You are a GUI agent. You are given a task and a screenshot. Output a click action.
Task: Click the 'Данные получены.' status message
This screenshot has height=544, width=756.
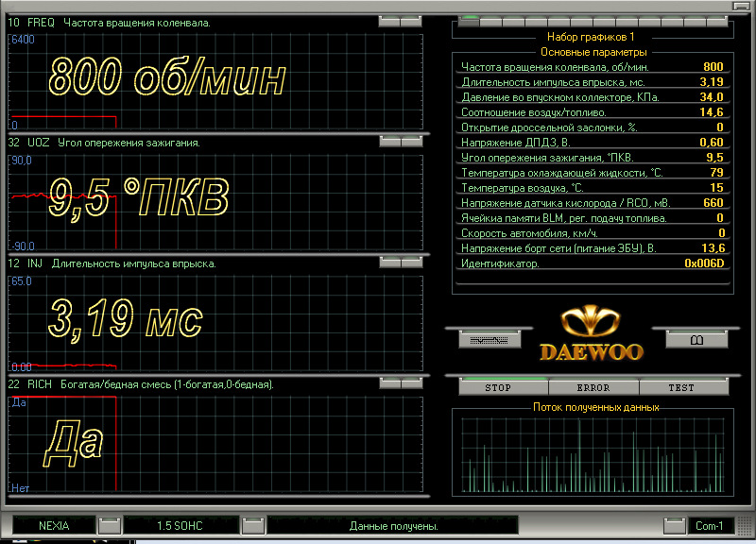coord(393,526)
